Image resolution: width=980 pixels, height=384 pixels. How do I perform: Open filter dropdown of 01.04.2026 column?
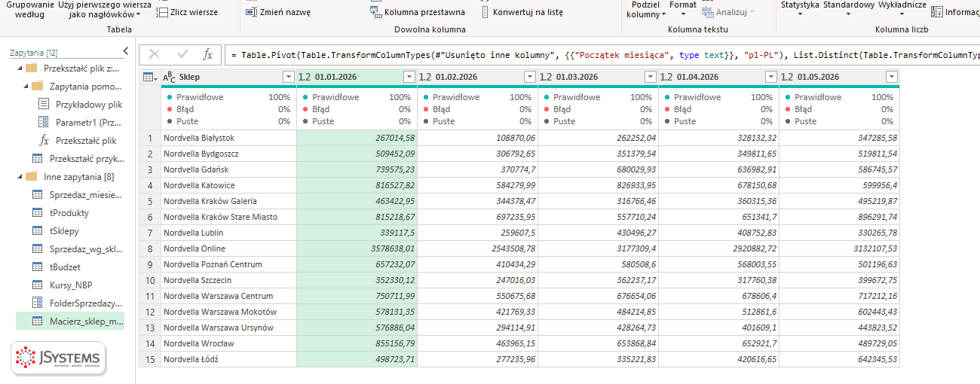[770, 77]
